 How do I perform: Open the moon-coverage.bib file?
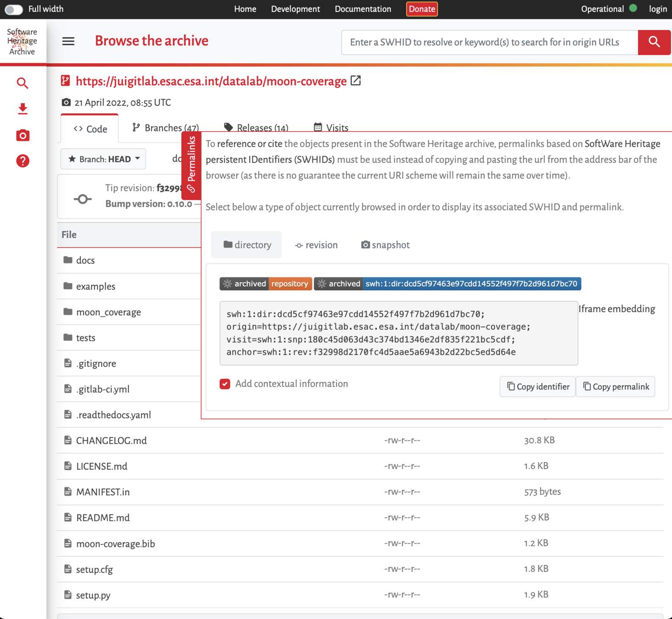click(x=116, y=544)
